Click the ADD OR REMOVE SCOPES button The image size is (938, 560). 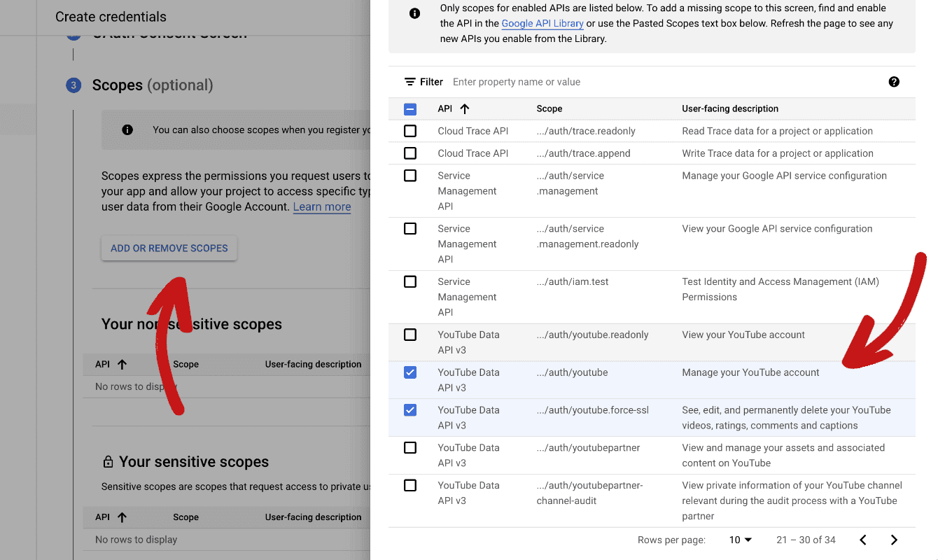[x=169, y=248]
